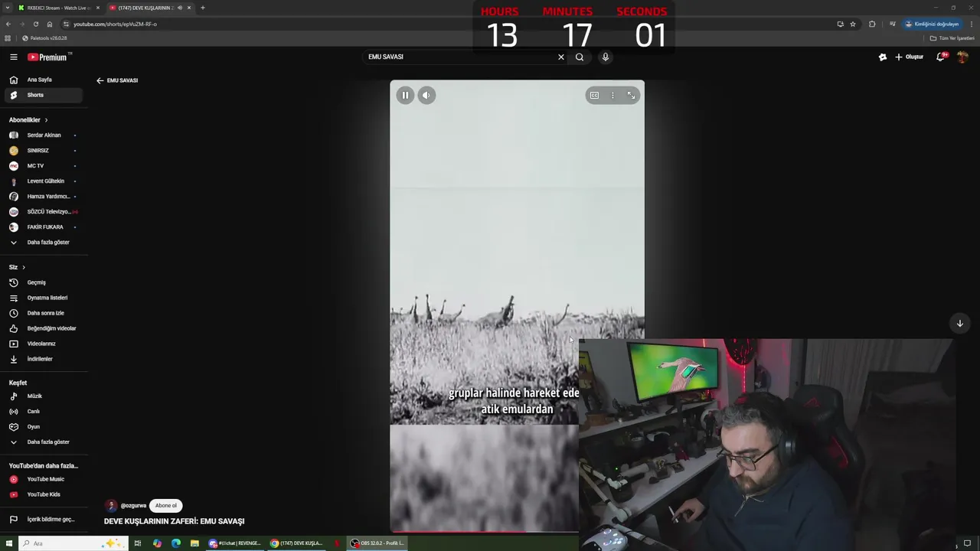Open the Siz section chevron

coord(24,267)
